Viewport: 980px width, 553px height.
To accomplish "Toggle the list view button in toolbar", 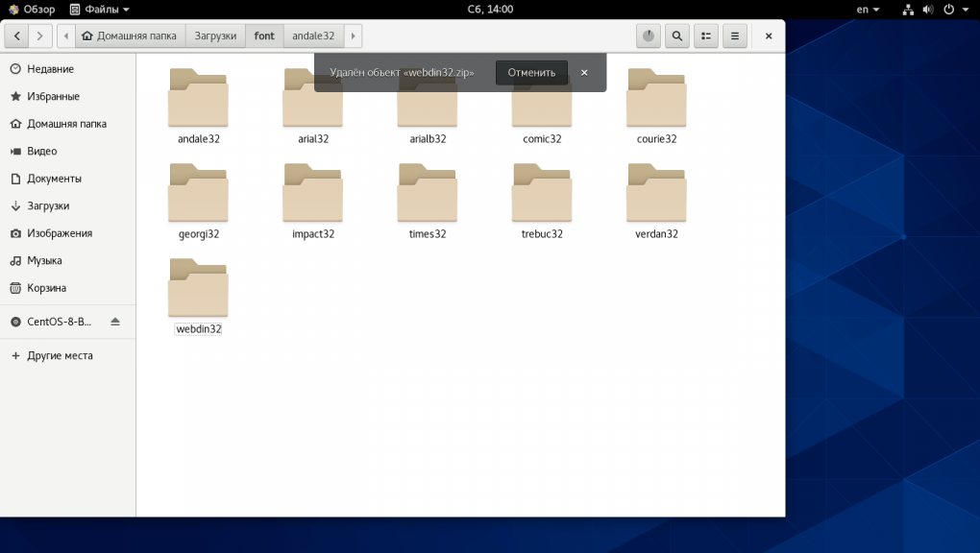I will coord(706,36).
